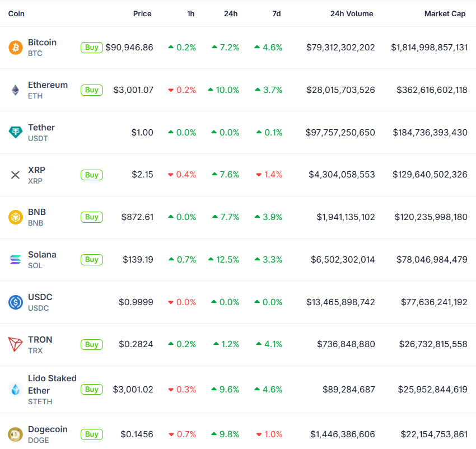Image resolution: width=476 pixels, height=449 pixels.
Task: Click the Solana logo icon
Action: click(x=15, y=260)
